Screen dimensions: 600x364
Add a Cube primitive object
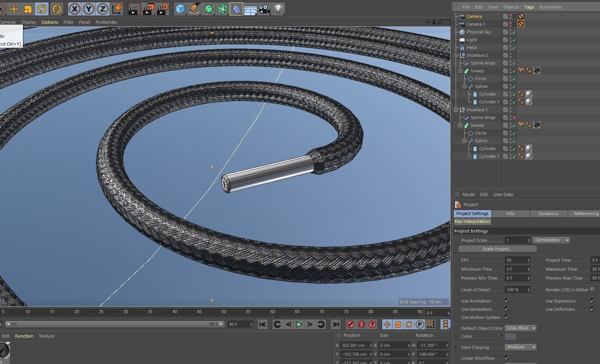(180, 9)
